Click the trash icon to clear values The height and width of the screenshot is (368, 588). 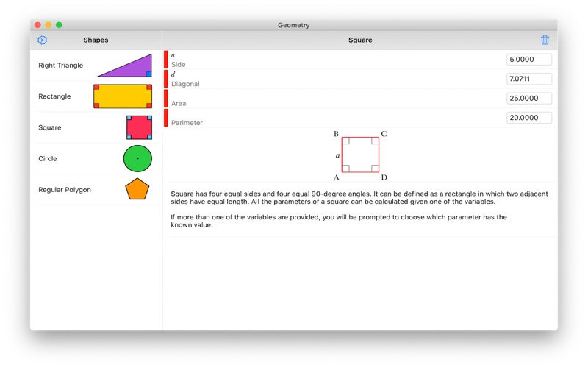point(545,40)
